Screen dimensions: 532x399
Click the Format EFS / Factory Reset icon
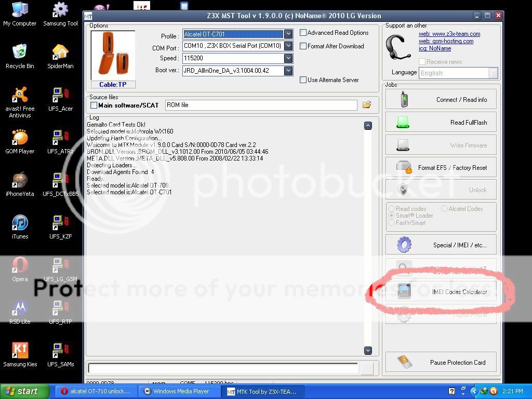404,168
